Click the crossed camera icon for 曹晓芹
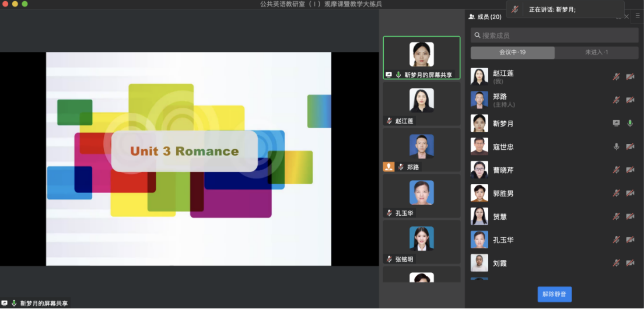644x309 pixels. click(x=630, y=170)
